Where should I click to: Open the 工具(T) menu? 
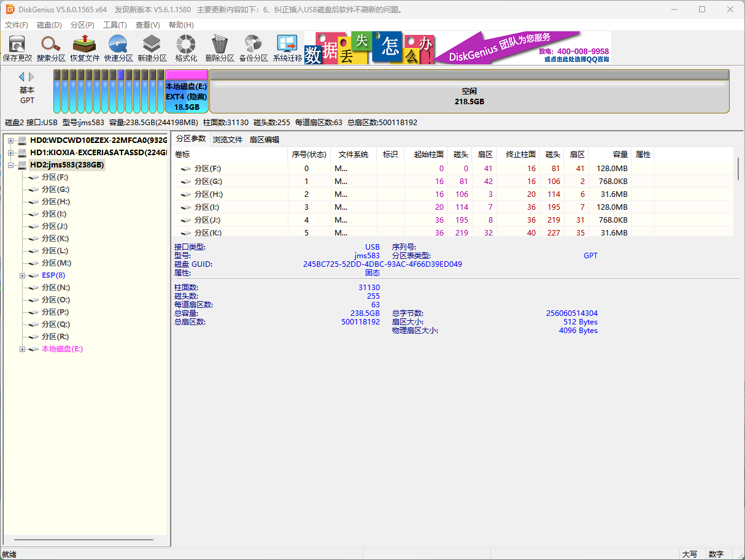coord(115,25)
